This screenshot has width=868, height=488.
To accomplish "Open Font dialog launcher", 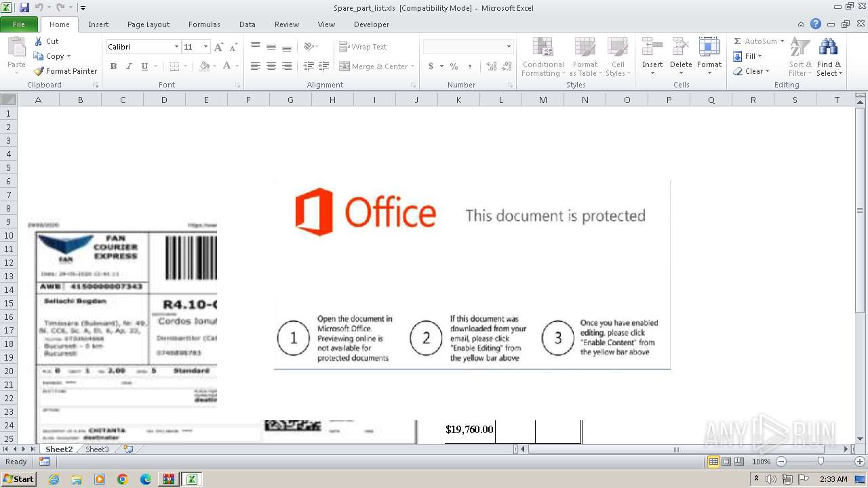I will pyautogui.click(x=238, y=85).
